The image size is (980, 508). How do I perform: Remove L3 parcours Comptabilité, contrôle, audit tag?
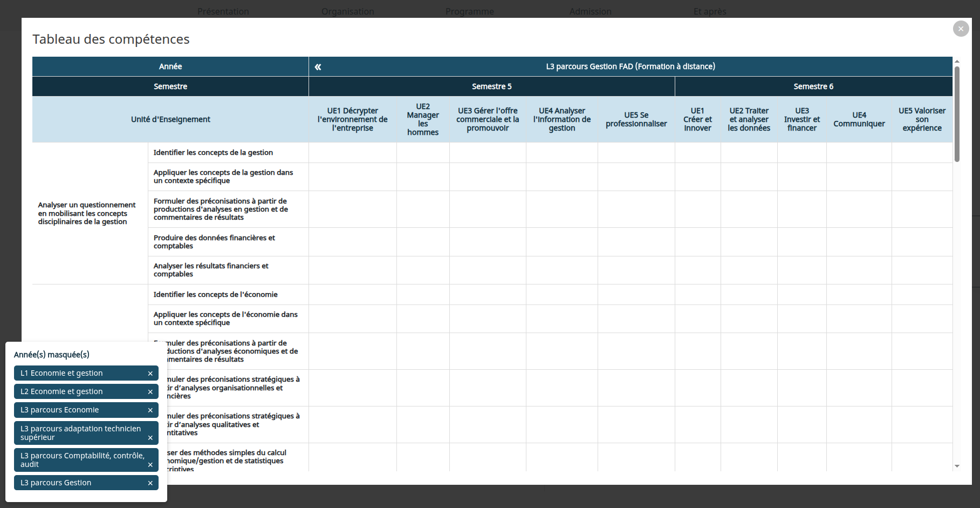(150, 465)
